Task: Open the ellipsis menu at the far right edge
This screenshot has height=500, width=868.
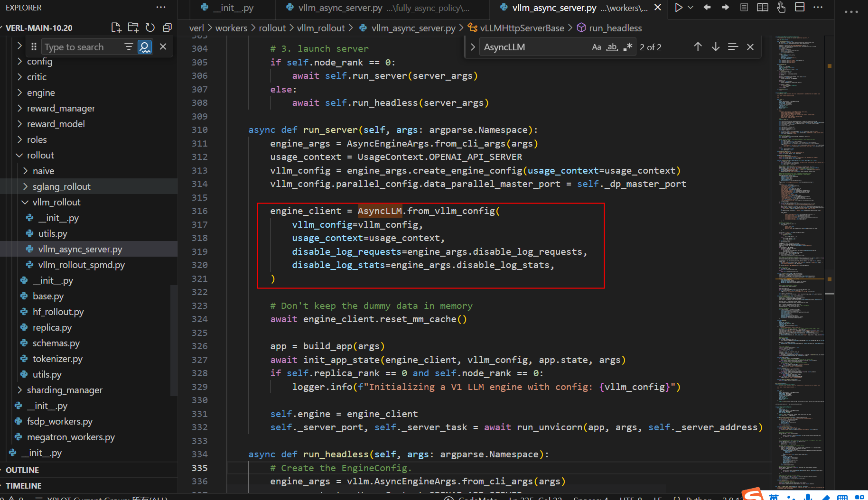Action: pyautogui.click(x=851, y=11)
